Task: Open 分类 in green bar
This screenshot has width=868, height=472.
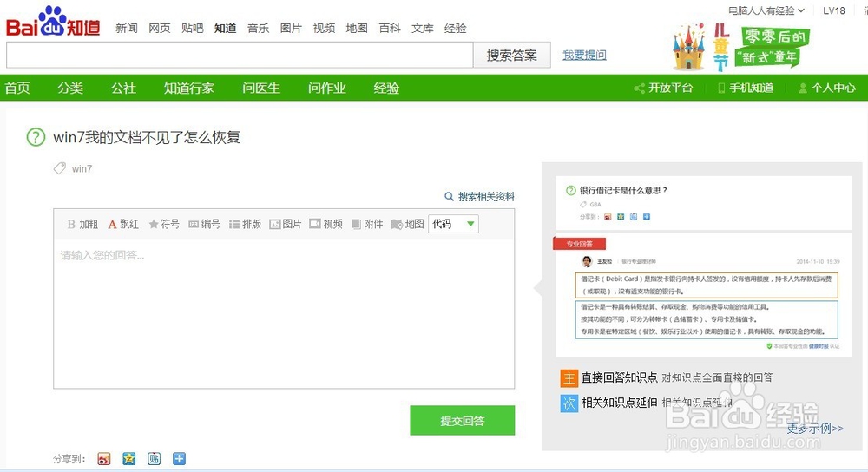Action: [x=70, y=88]
